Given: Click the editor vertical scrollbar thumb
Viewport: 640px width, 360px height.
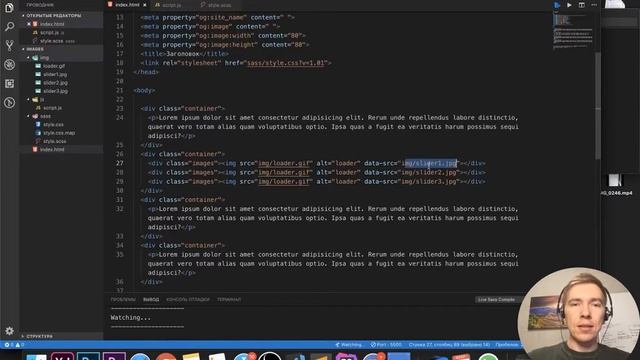Looking at the screenshot, I should click(x=598, y=105).
